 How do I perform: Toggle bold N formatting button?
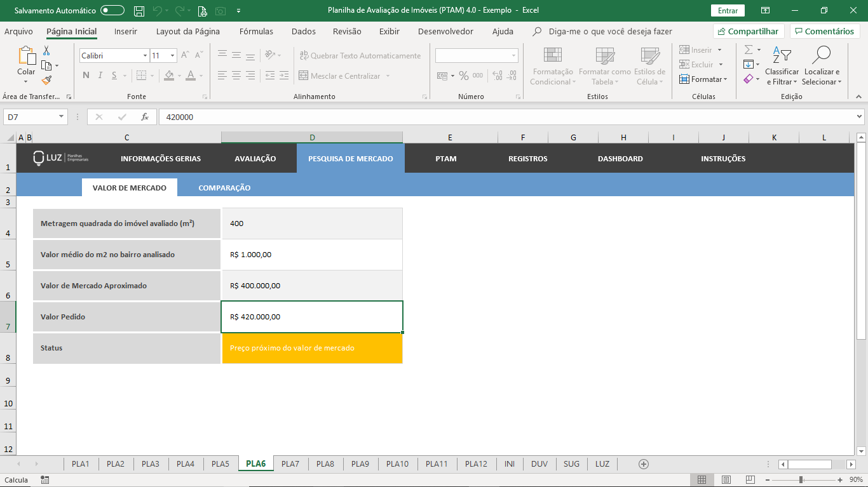click(86, 76)
